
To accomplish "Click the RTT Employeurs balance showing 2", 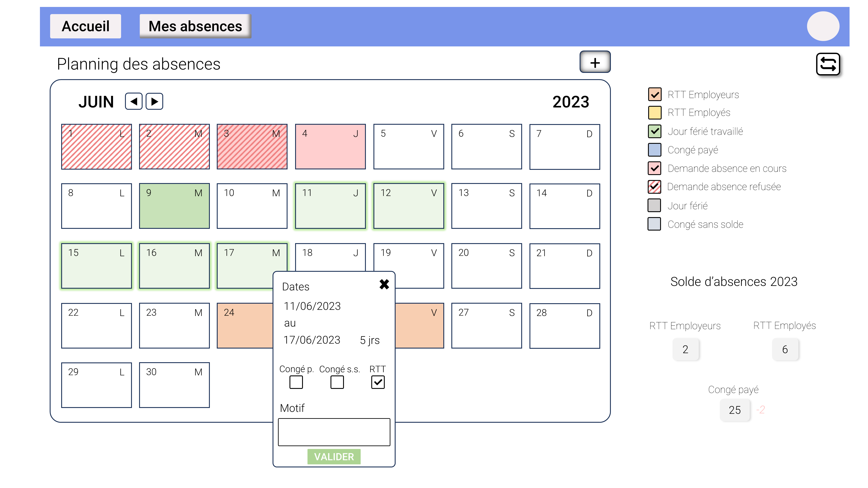I will [686, 349].
